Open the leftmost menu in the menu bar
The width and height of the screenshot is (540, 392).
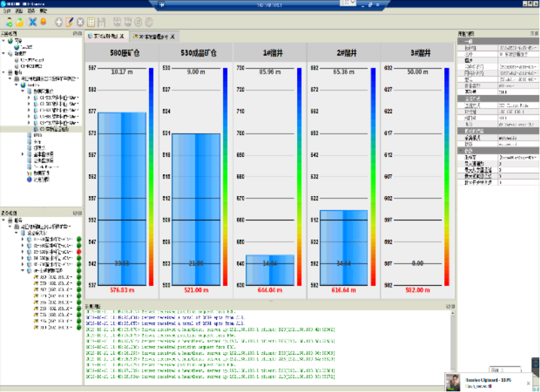tap(7, 12)
